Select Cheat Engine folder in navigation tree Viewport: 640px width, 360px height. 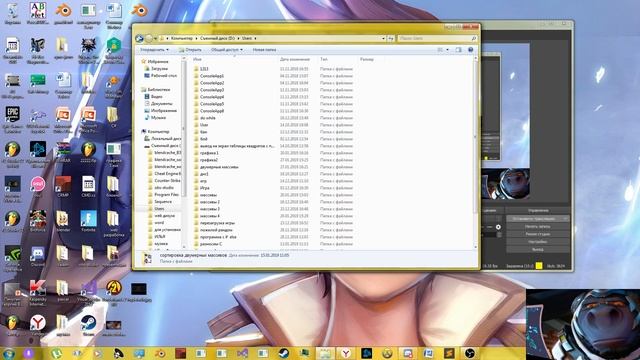(166, 173)
